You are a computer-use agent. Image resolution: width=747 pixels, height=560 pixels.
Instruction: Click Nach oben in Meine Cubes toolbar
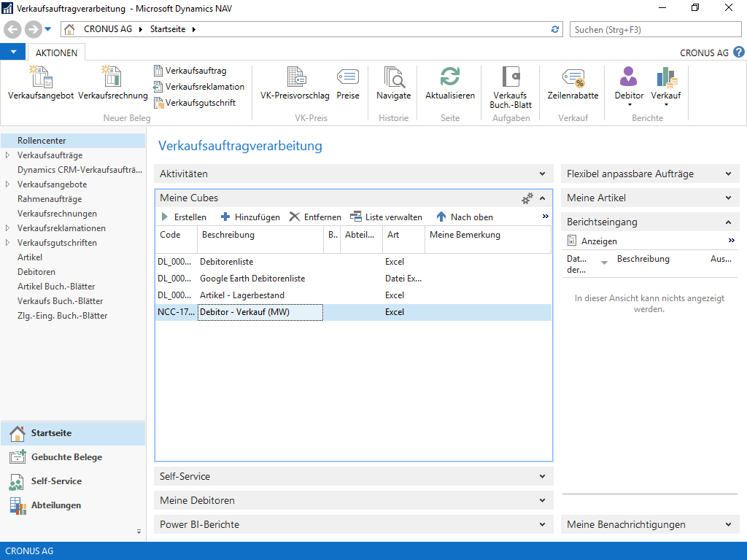[465, 217]
